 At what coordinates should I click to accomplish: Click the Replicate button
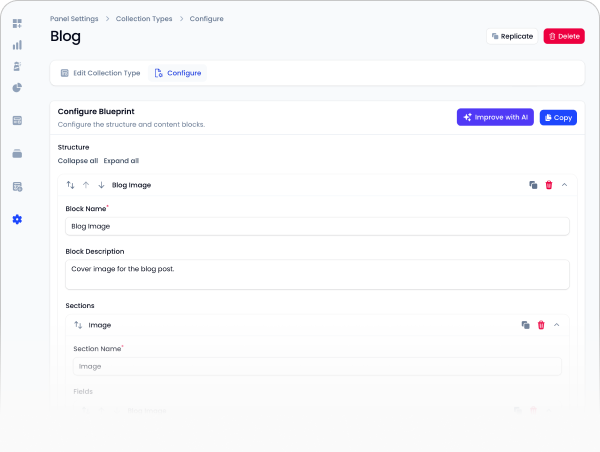[512, 36]
